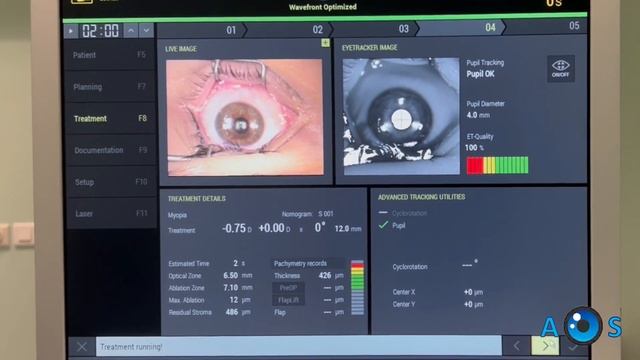Click the live eye image view
640x360 pixels.
pyautogui.click(x=245, y=118)
